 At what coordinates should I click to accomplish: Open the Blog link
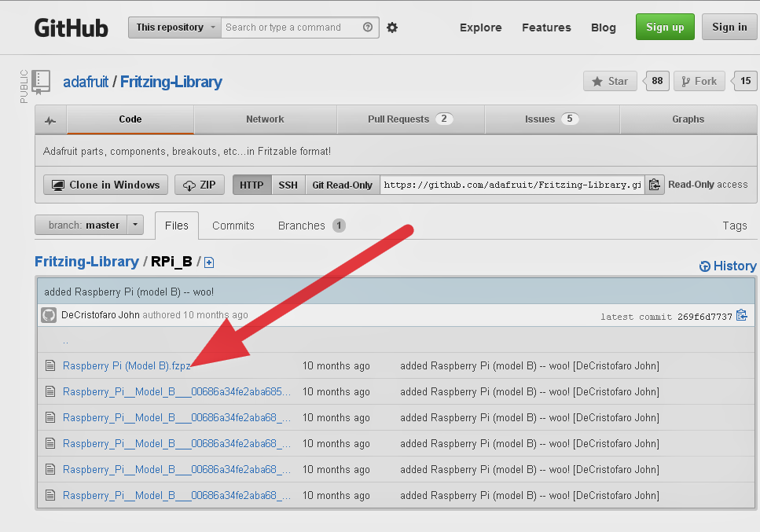point(604,28)
